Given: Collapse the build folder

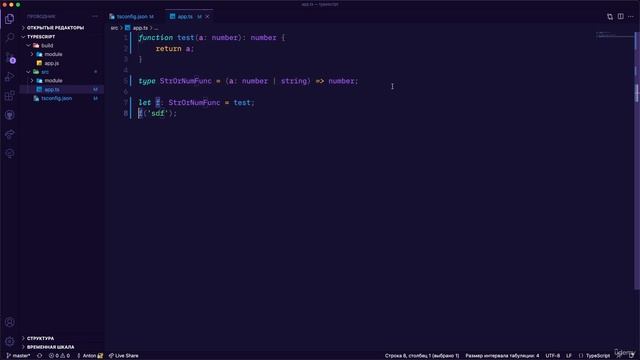Looking at the screenshot, I should (x=47, y=45).
